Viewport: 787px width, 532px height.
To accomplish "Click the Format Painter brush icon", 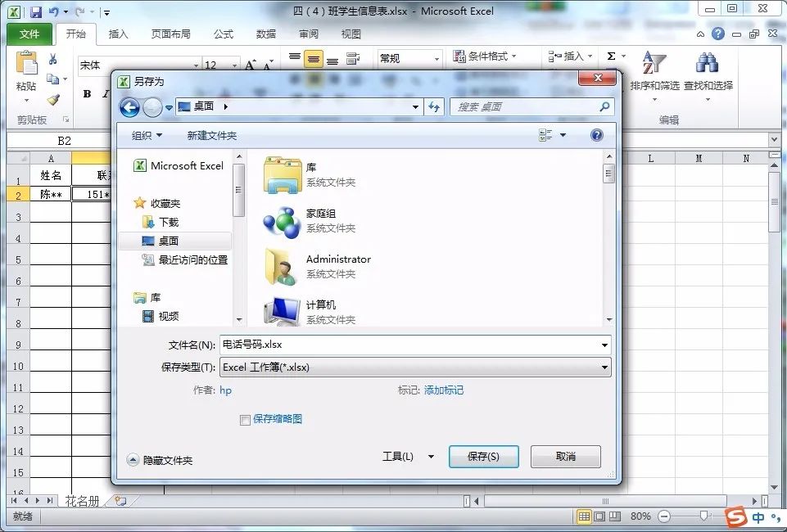I will tap(53, 100).
